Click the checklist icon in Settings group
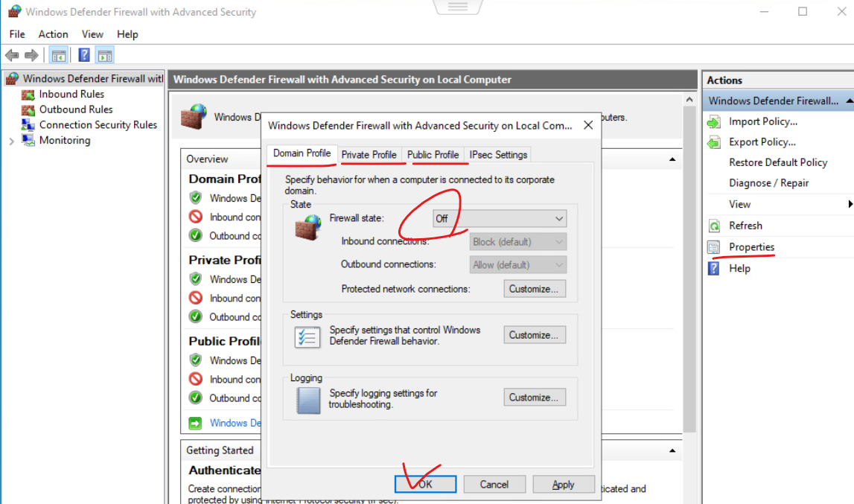Viewport: 854px width, 504px height. (x=307, y=336)
